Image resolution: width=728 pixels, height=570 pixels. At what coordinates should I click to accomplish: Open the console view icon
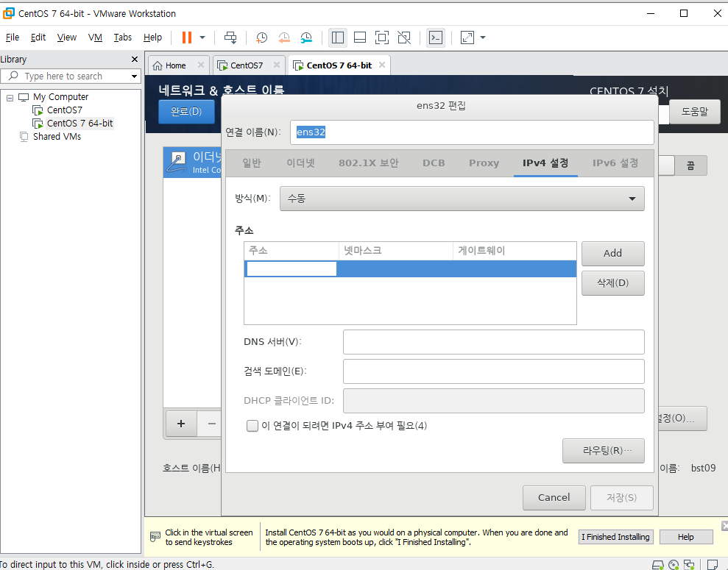436,38
